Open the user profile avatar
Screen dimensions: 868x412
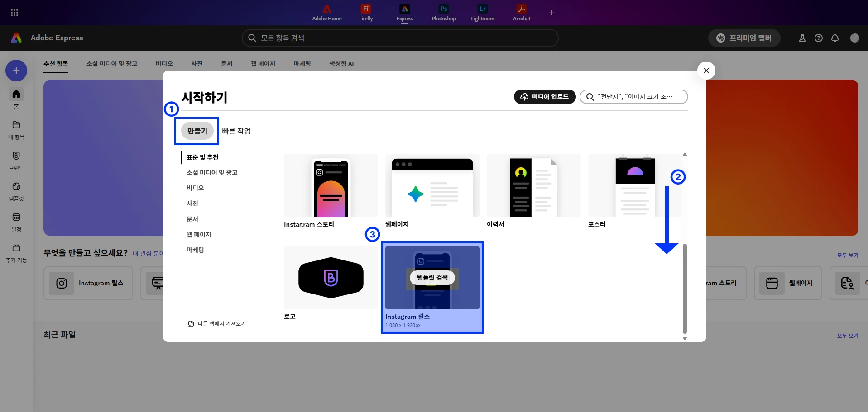click(x=855, y=38)
